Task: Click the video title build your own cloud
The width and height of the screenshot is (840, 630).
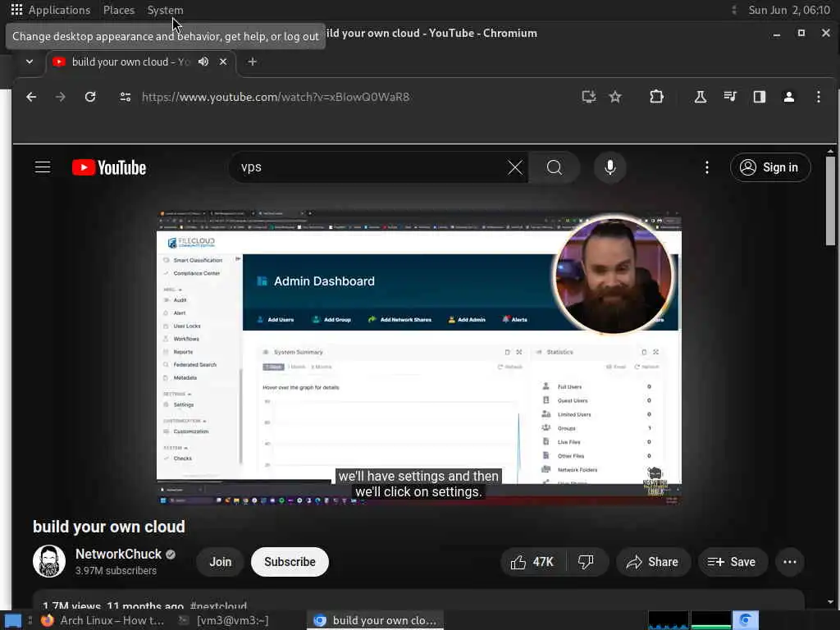Action: coord(109,527)
